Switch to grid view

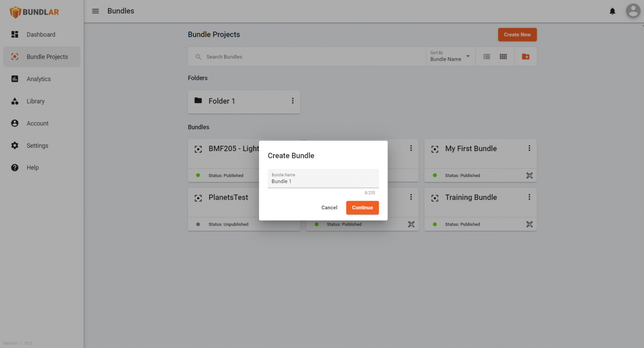(x=504, y=57)
